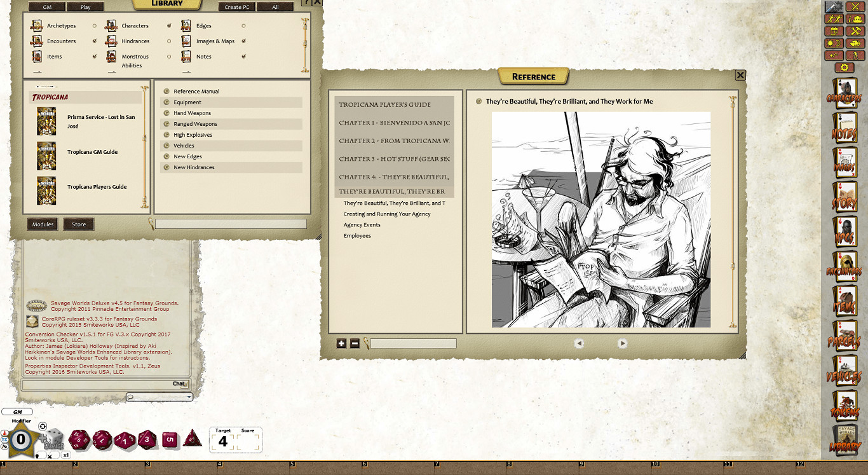Open the NPCs sidebar panel
Viewport: 868px width, 475px height.
point(846,231)
